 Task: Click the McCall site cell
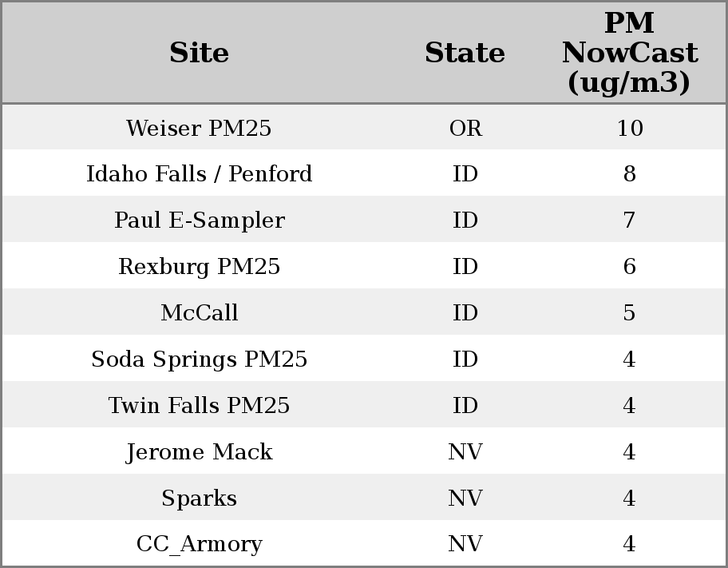[199, 313]
